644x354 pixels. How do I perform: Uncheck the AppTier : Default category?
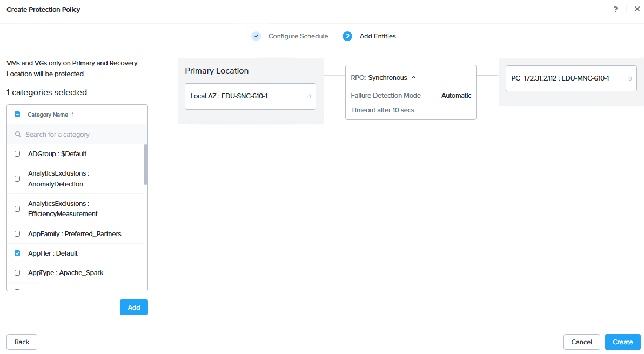coord(17,253)
